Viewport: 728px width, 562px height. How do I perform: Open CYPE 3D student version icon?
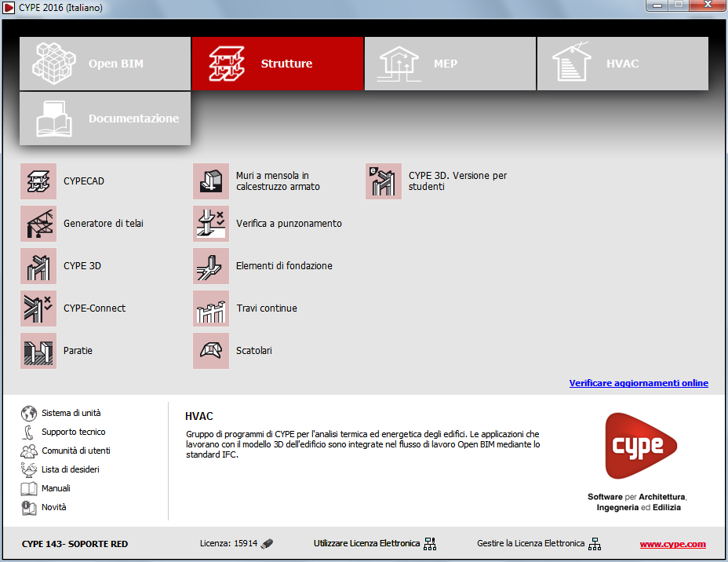(x=384, y=181)
